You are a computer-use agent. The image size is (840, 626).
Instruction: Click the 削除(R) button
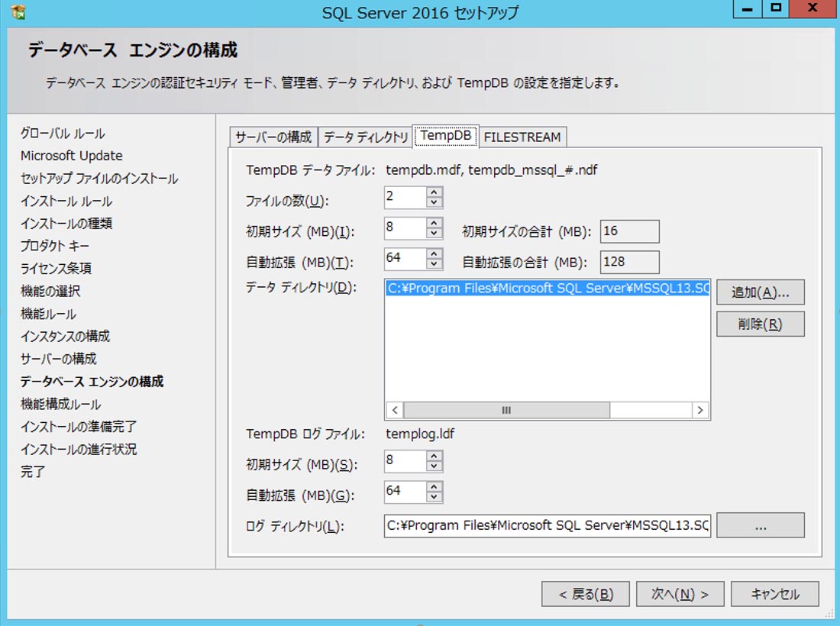(760, 324)
